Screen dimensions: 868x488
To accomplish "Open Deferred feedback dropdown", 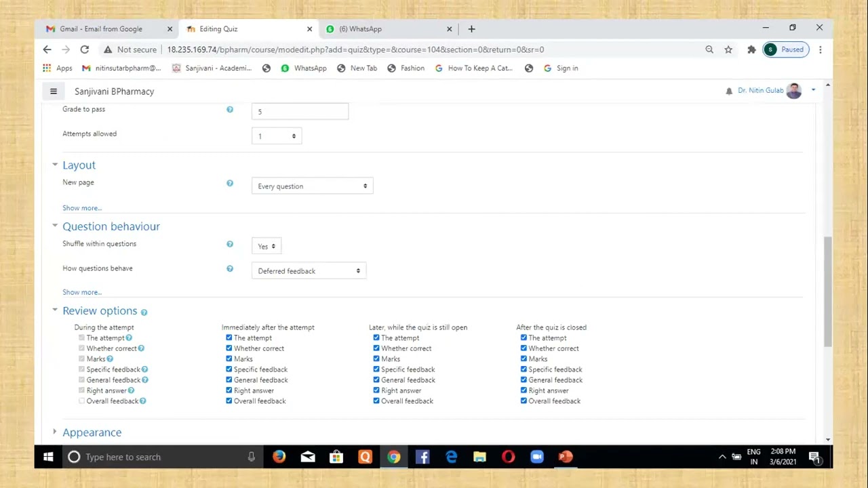I will point(309,270).
